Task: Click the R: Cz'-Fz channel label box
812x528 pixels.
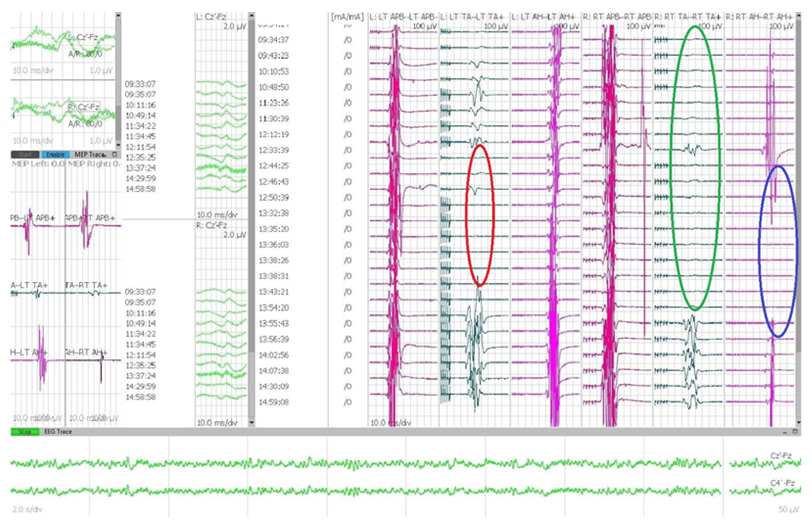Action: point(84,107)
